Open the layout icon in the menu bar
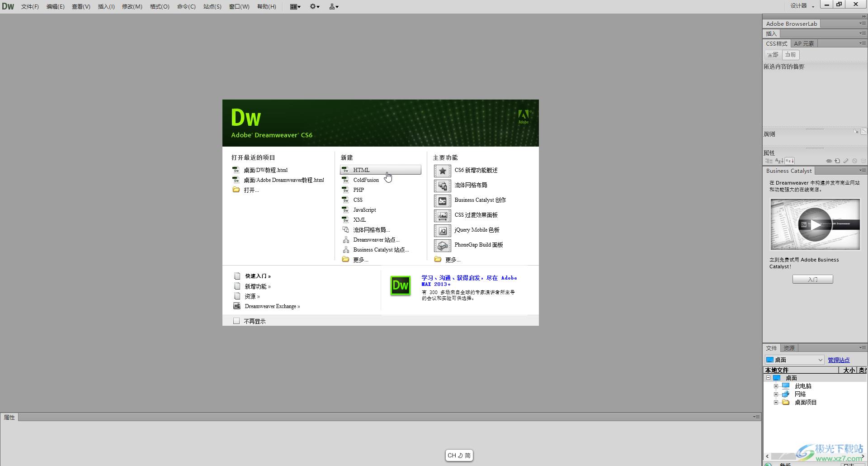 295,6
